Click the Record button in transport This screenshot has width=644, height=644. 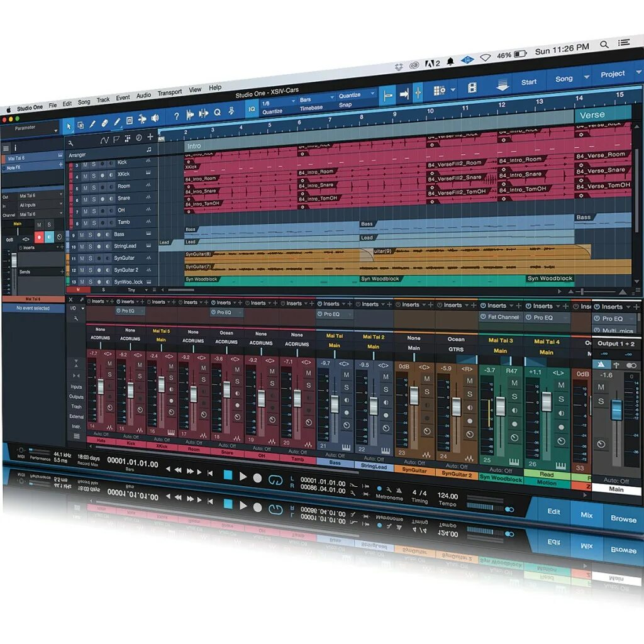point(257,478)
